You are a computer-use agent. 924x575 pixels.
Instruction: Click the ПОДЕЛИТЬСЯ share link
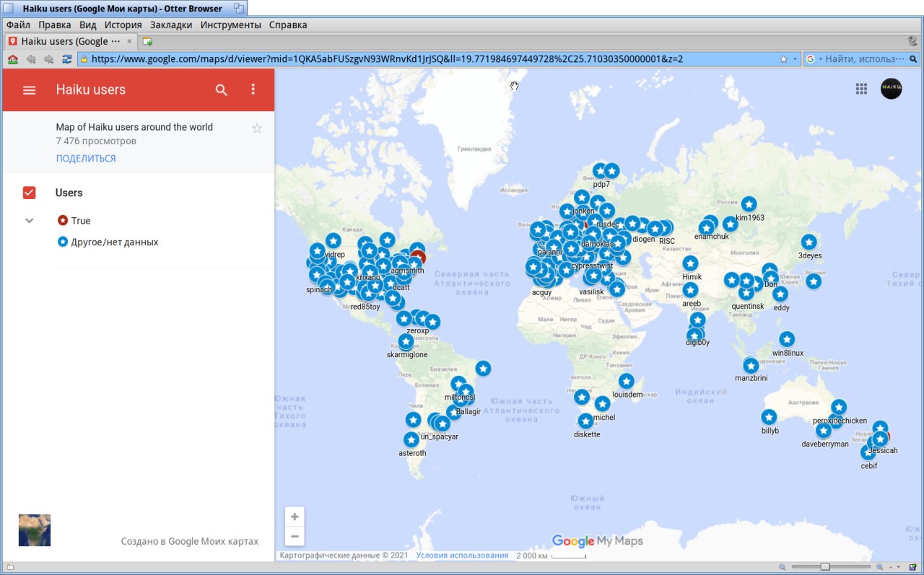pyautogui.click(x=86, y=159)
